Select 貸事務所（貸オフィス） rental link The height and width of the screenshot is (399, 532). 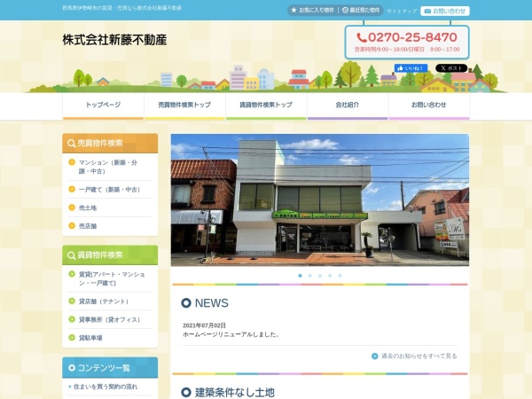[110, 319]
